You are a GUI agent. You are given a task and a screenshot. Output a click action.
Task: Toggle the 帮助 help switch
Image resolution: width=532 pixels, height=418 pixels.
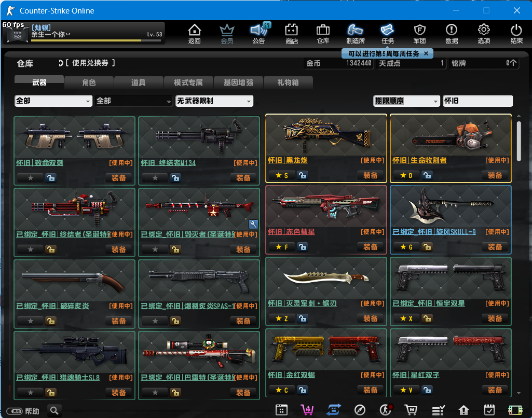[15, 411]
